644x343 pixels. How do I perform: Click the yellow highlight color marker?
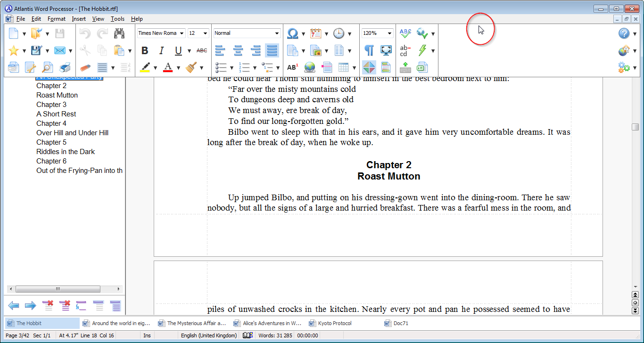pos(145,67)
